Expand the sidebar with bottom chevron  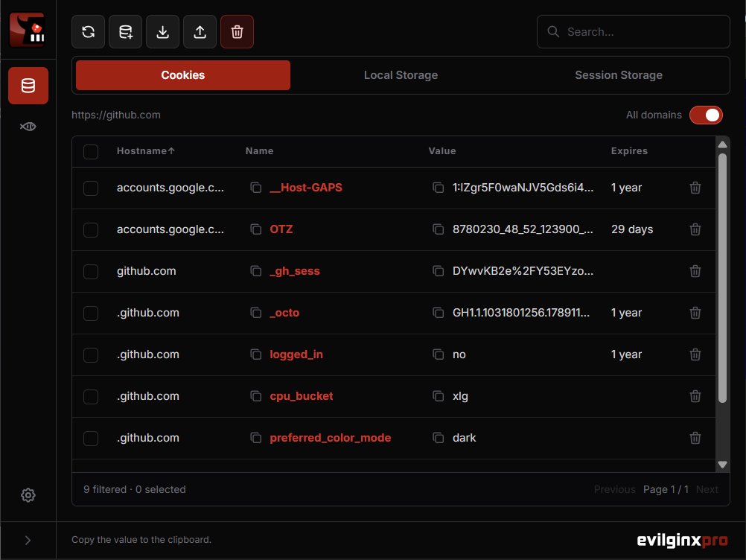point(28,540)
